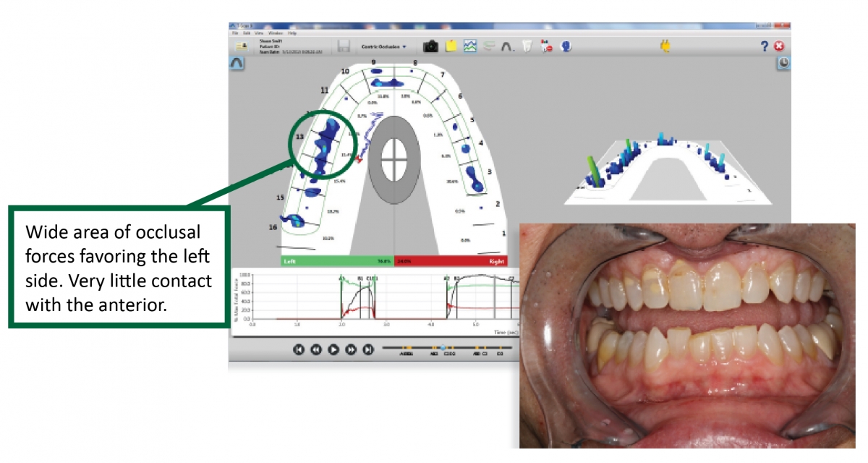Open the Centric Occlusion dropdown

tap(384, 46)
